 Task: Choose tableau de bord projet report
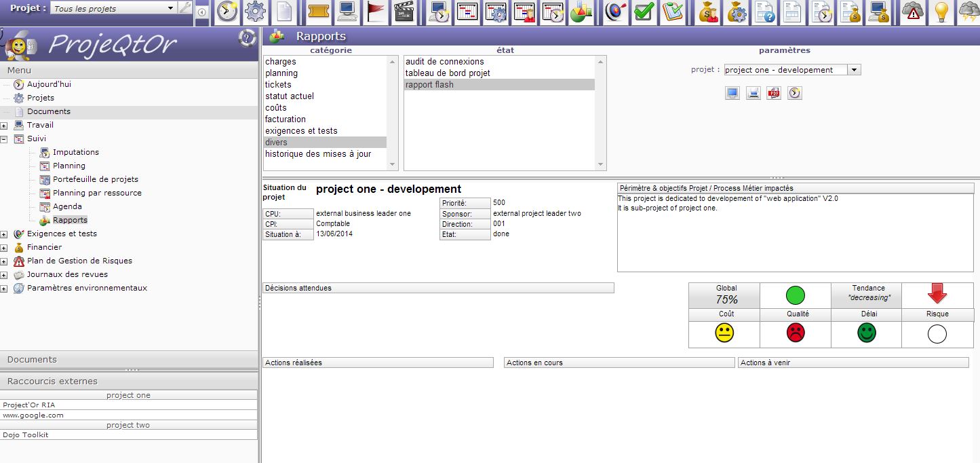[x=448, y=73]
